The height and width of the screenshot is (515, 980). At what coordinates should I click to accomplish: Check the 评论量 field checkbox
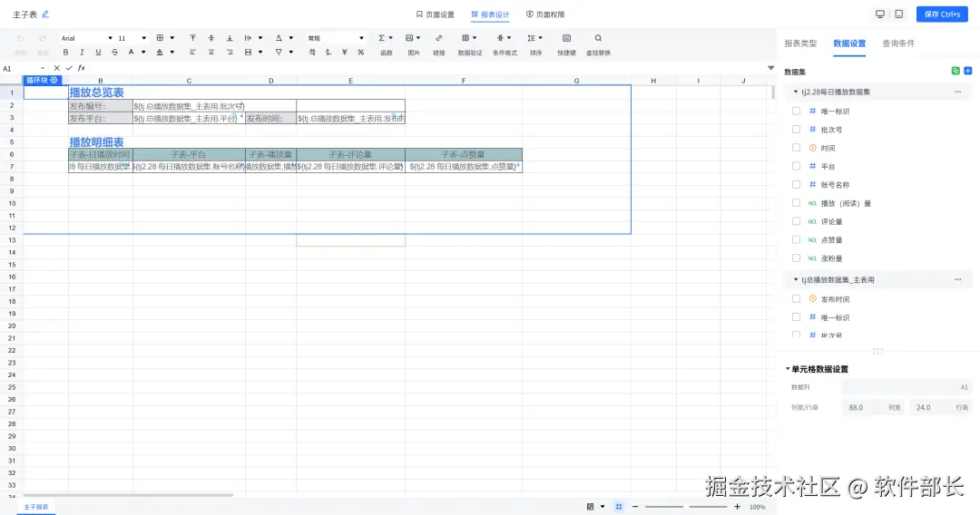point(797,221)
